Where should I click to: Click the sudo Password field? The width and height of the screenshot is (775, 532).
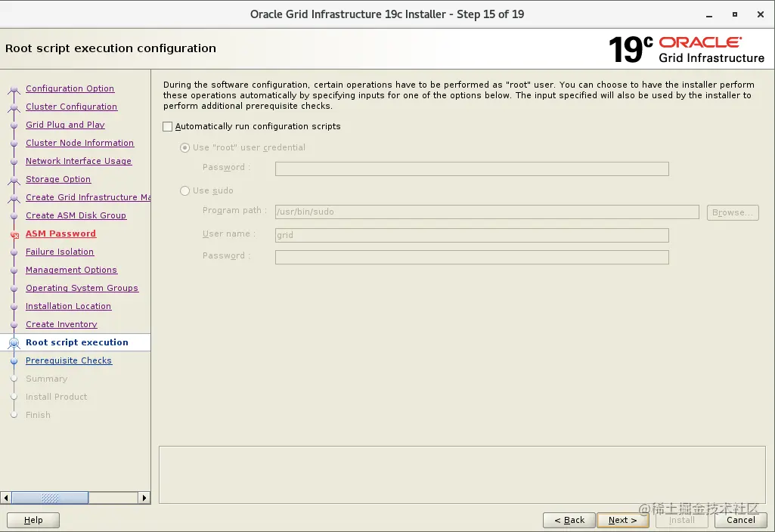(x=472, y=258)
